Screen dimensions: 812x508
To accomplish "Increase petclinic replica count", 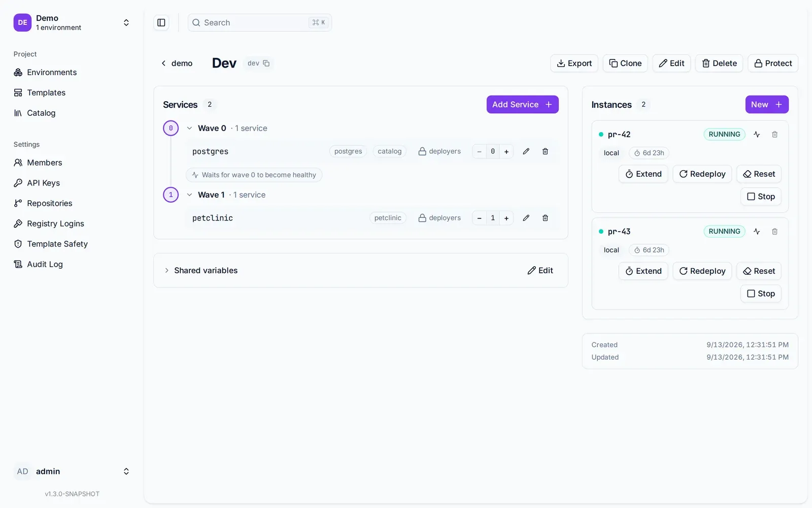I will click(x=506, y=218).
